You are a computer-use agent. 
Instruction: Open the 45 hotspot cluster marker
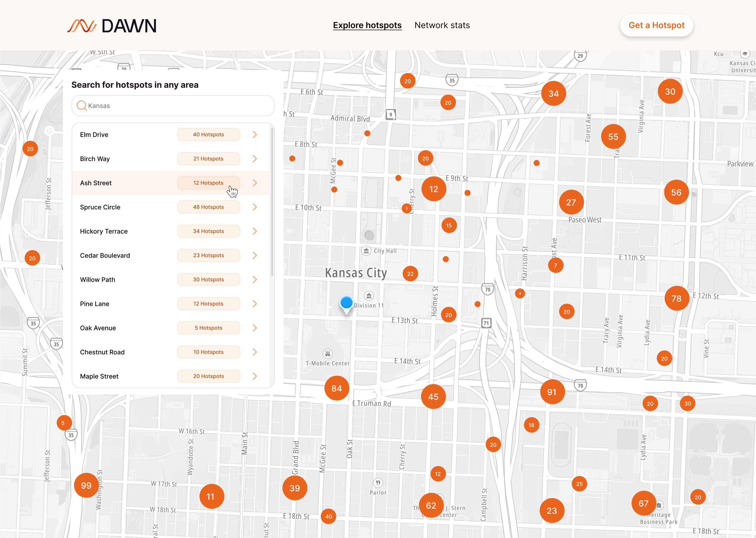(x=433, y=397)
